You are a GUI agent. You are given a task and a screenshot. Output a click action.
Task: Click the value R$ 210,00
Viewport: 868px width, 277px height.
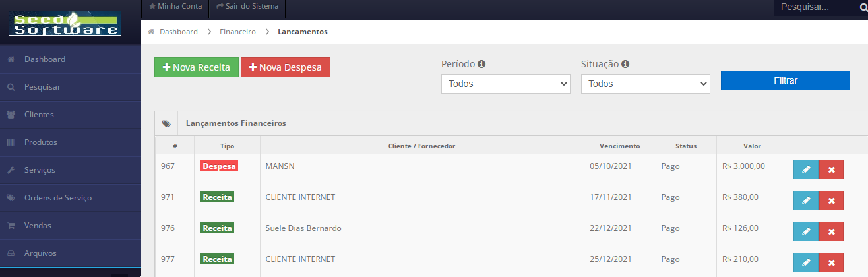(741, 259)
